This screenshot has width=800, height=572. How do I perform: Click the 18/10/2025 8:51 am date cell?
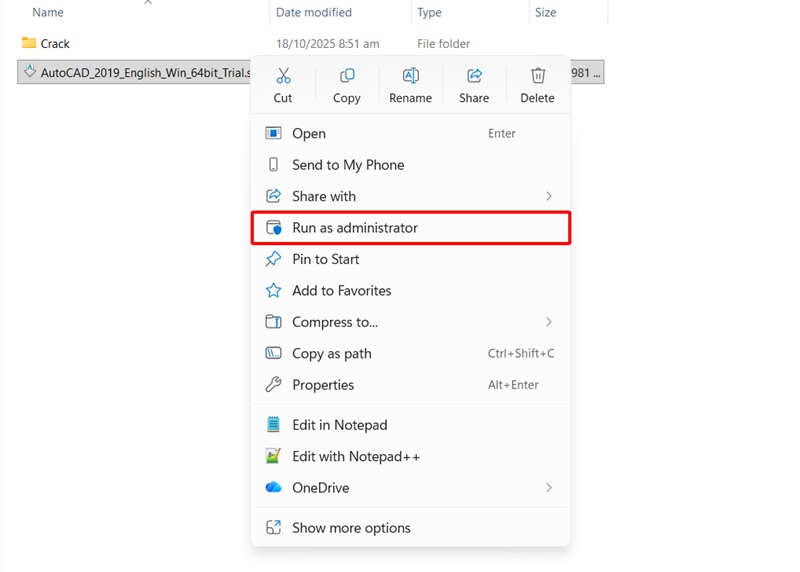point(328,44)
